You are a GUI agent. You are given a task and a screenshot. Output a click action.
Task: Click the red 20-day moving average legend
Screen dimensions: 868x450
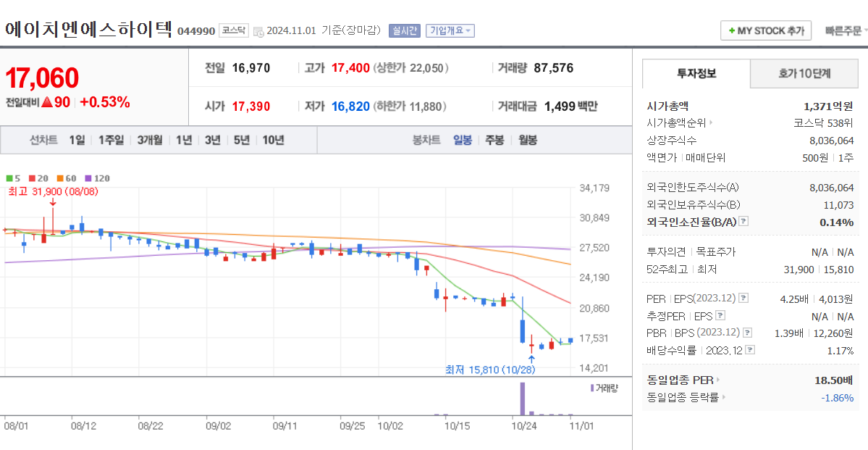[38, 178]
